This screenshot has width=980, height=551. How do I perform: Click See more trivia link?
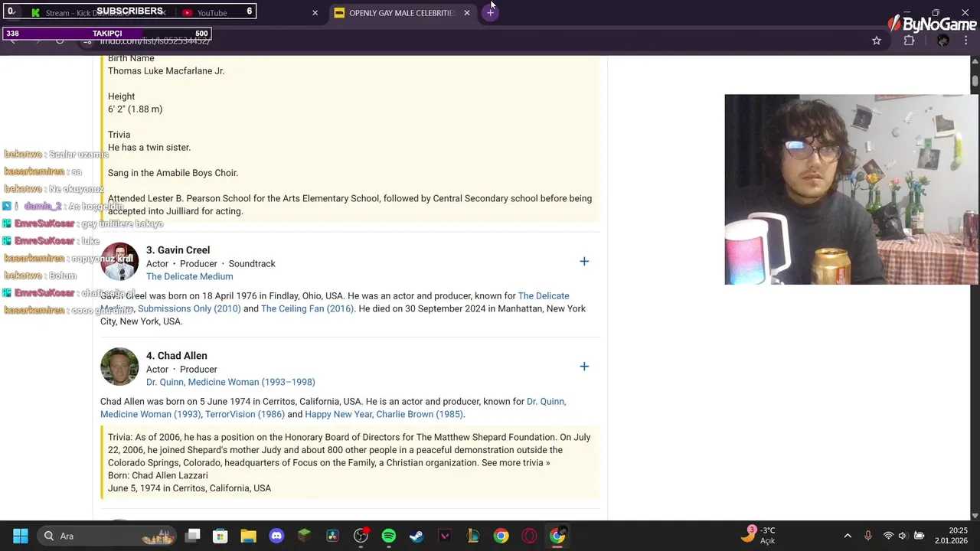(515, 462)
